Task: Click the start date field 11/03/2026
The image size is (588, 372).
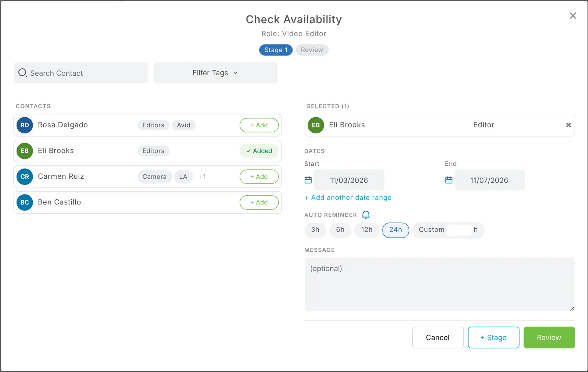Action: 349,180
